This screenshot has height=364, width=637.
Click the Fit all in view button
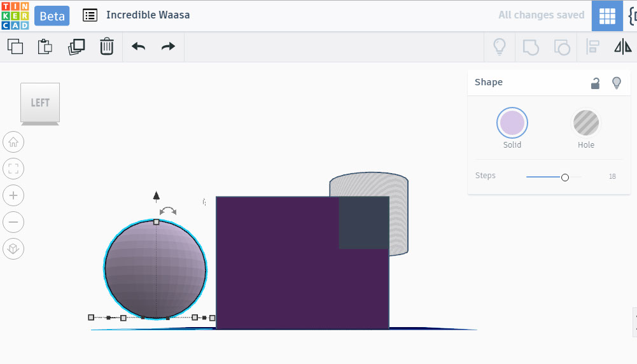click(13, 169)
